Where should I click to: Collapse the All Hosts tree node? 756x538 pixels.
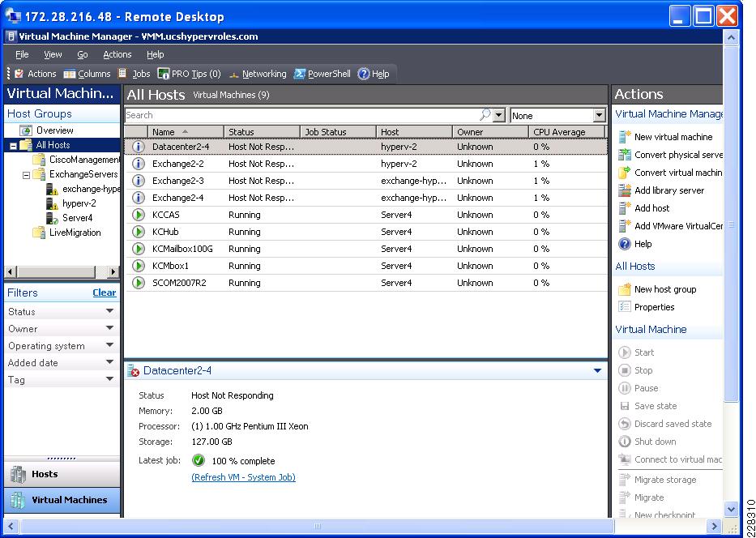tap(14, 146)
